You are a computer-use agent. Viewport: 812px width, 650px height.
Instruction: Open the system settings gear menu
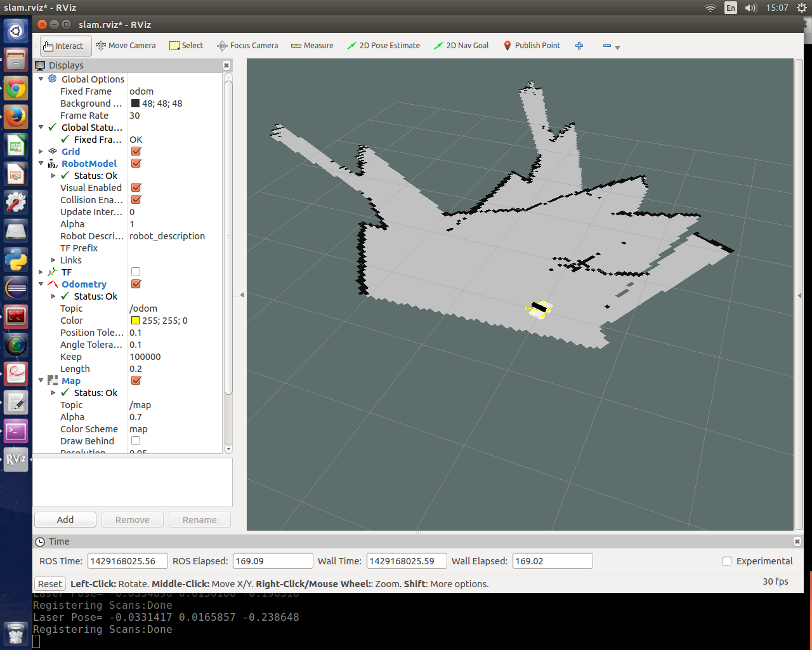click(x=801, y=8)
